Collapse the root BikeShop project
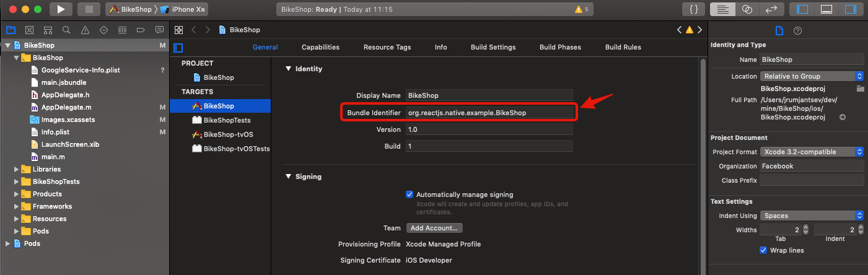 pyautogui.click(x=7, y=45)
